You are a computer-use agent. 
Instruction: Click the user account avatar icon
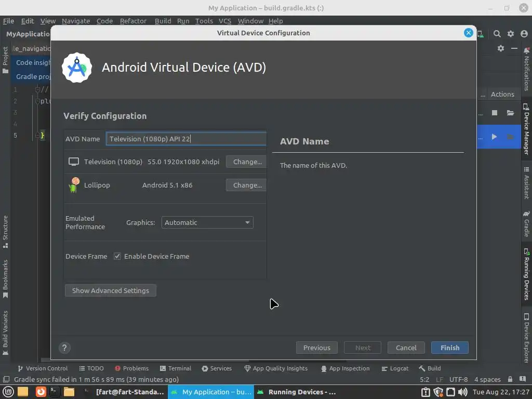point(524,34)
